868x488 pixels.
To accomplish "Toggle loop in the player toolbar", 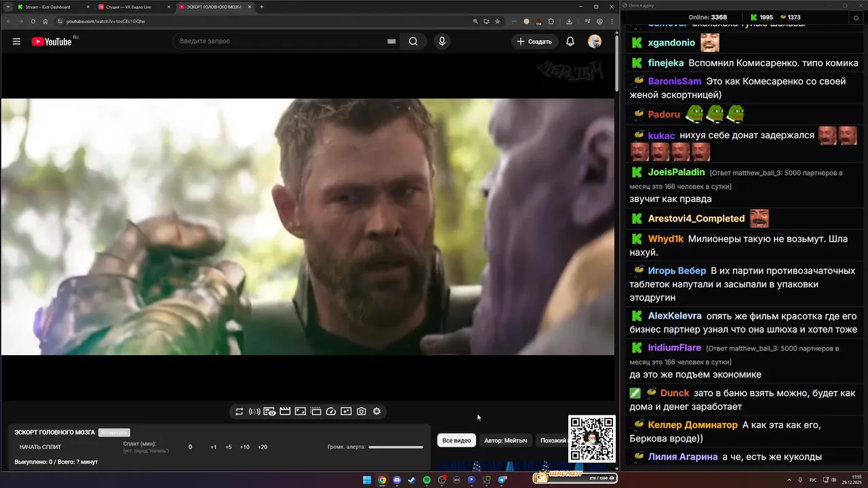I will 239,411.
